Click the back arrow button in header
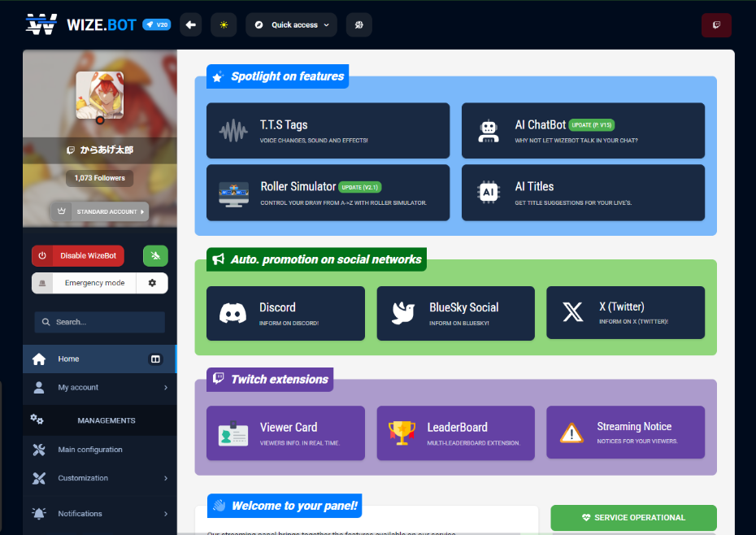Viewport: 756px width, 535px height. point(191,24)
